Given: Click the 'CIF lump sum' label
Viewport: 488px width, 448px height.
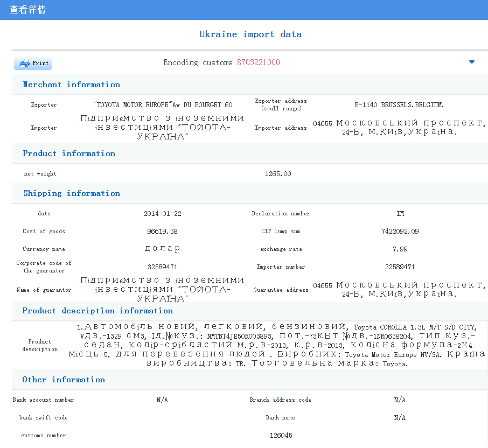Looking at the screenshot, I should pyautogui.click(x=281, y=231).
